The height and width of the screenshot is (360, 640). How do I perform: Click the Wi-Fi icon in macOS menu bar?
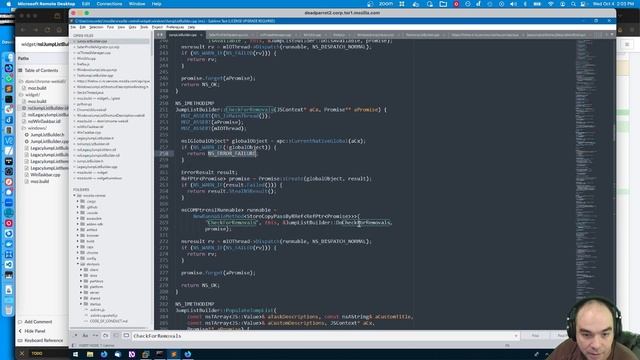click(x=551, y=4)
